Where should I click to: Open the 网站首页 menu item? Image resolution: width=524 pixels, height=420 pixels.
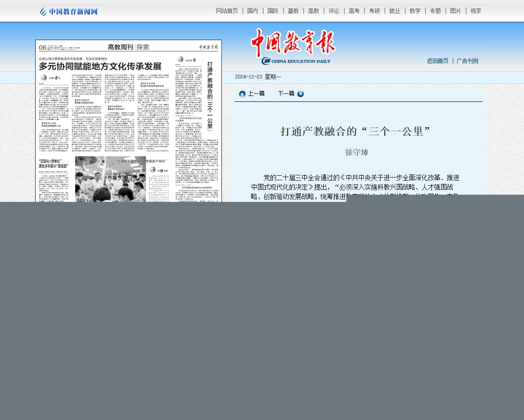point(227,11)
